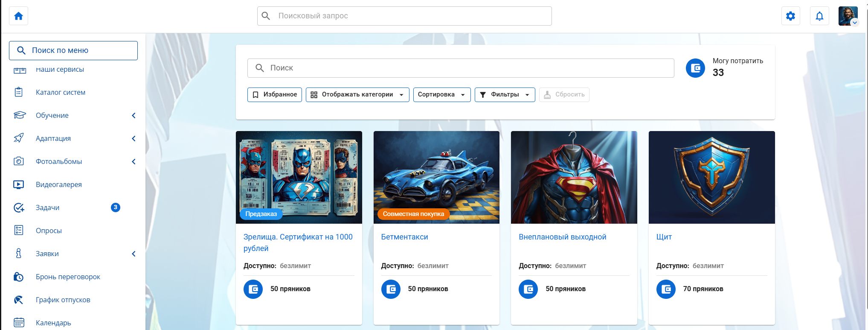This screenshot has width=868, height=330.
Task: Click the Фотоальбомы camera icon
Action: click(x=19, y=161)
